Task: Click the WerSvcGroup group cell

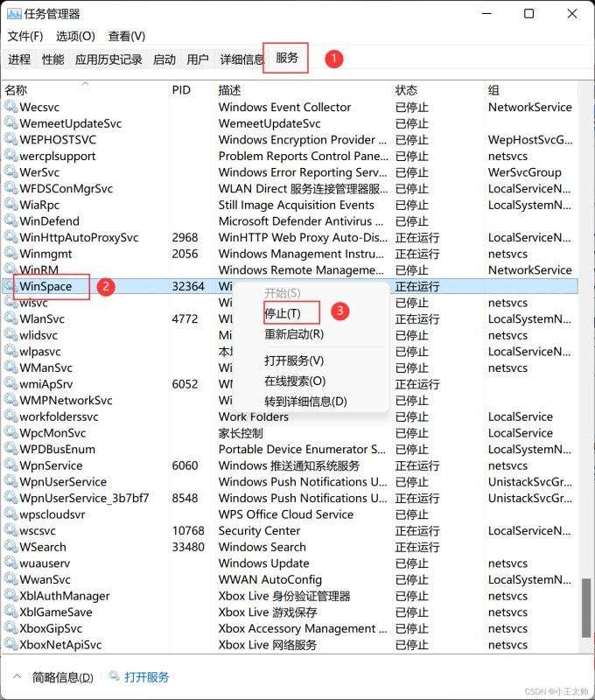Action: (x=524, y=171)
